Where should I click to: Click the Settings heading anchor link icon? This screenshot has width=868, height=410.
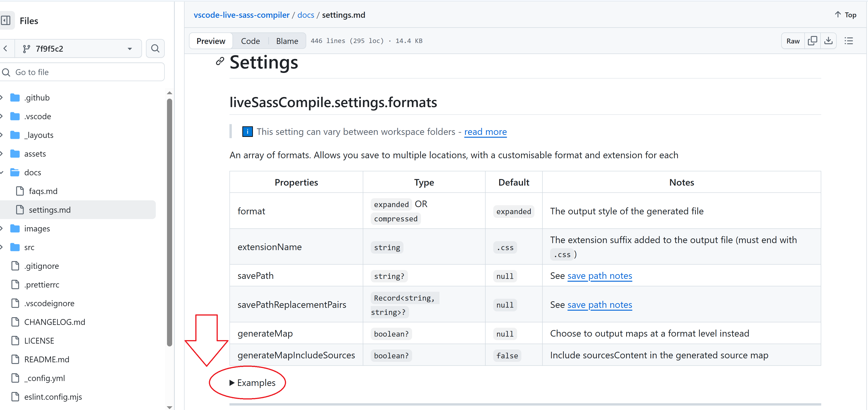220,61
